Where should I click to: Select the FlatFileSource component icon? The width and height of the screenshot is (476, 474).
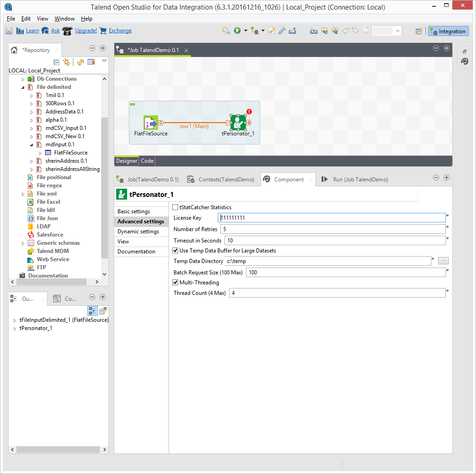151,123
